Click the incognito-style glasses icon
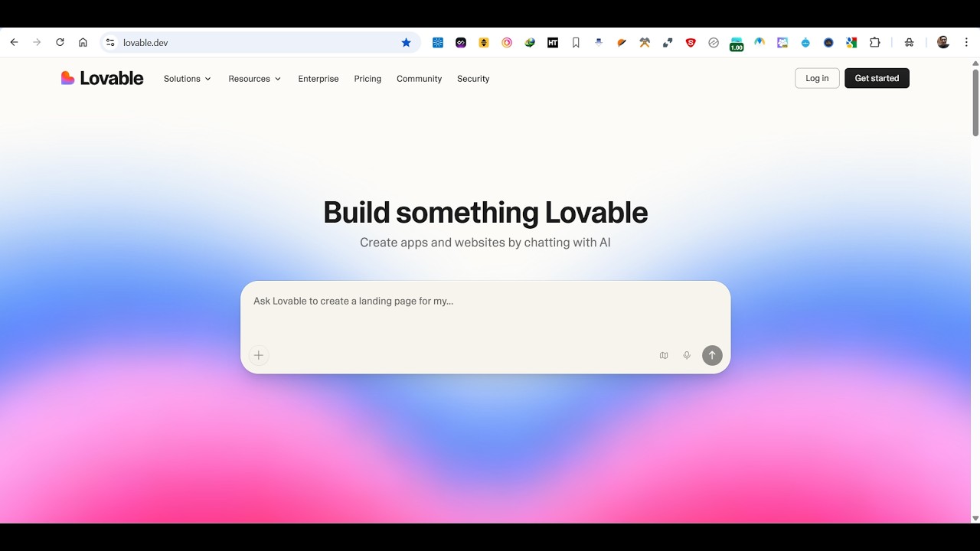The image size is (980, 551). tap(910, 43)
